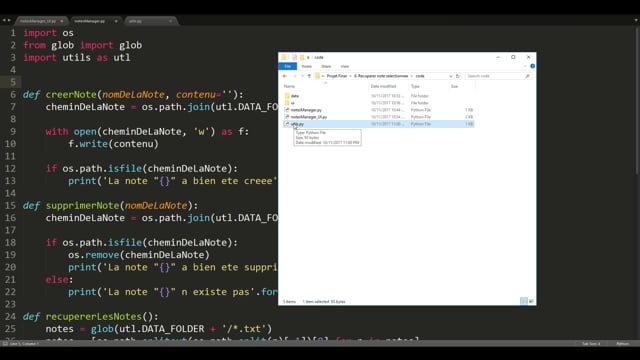640x360 pixels.
Task: Open recent locations dropdown next to forward arrow
Action: point(302,76)
